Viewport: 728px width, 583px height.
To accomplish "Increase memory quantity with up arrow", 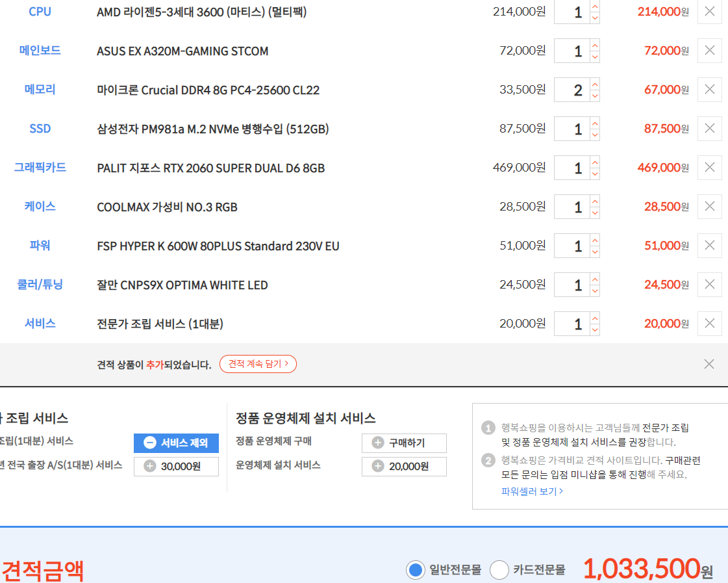I will 595,84.
